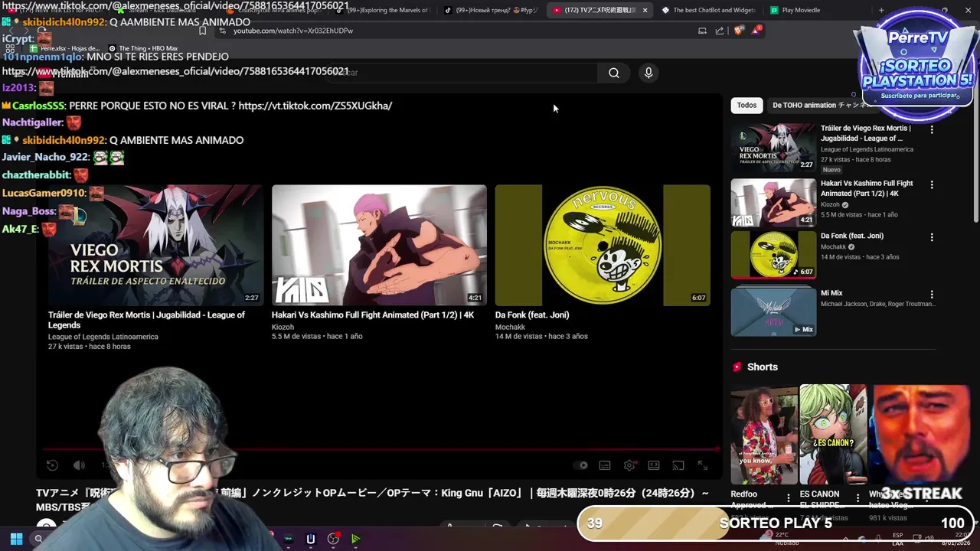Click the youtube.com address bar URL
The image size is (980, 551).
coord(292,31)
